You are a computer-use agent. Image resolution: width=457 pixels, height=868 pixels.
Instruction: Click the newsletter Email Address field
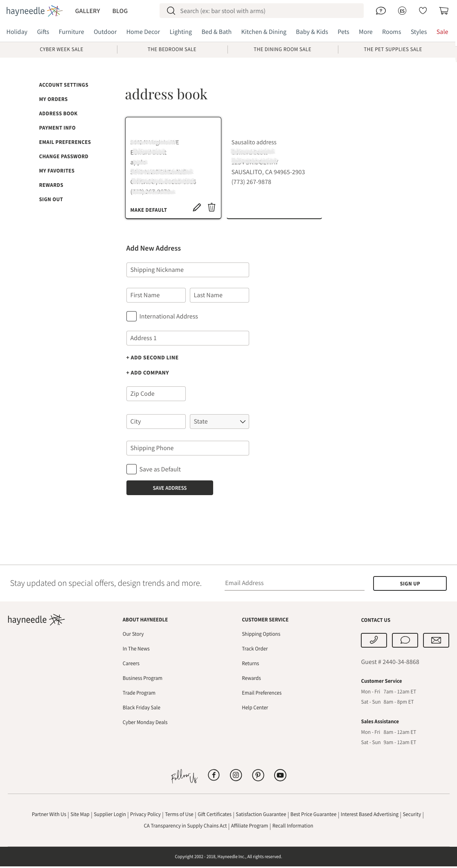click(294, 583)
